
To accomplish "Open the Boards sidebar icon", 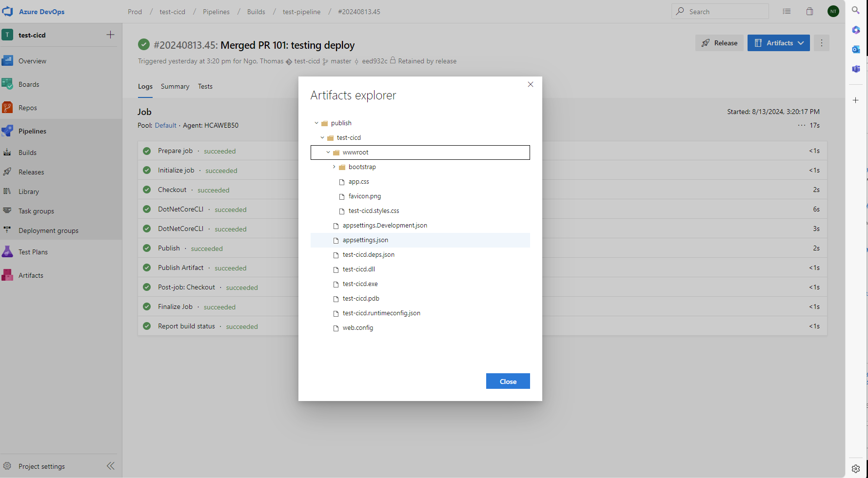I will tap(7, 84).
